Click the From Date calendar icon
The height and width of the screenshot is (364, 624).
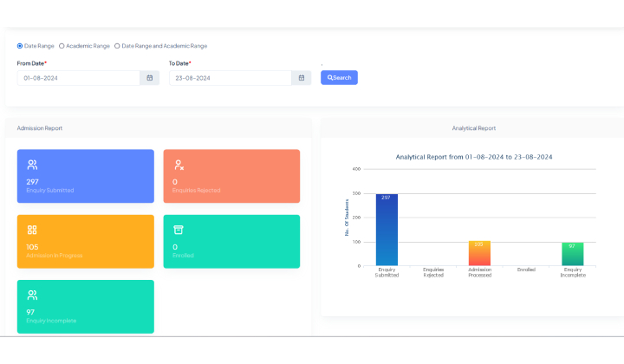click(149, 78)
